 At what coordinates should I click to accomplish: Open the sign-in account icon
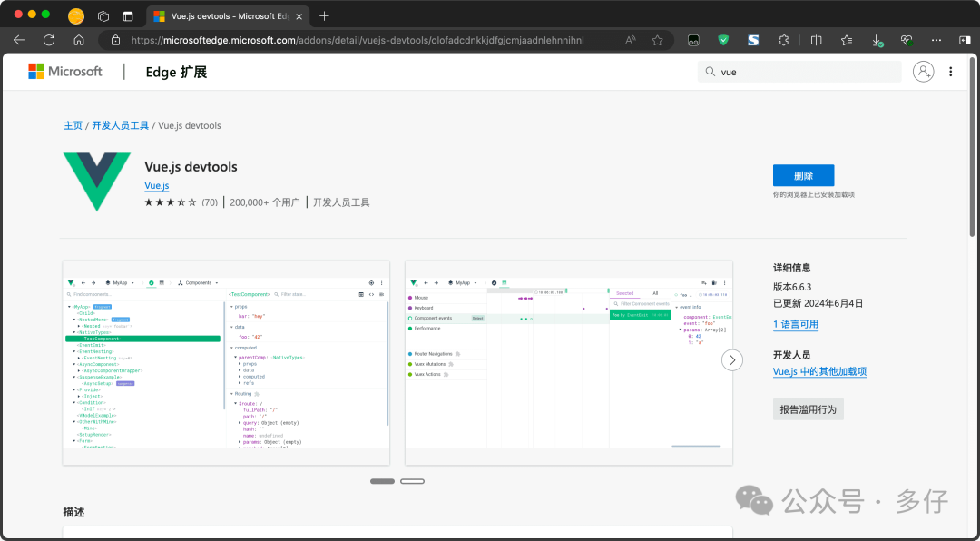click(923, 72)
